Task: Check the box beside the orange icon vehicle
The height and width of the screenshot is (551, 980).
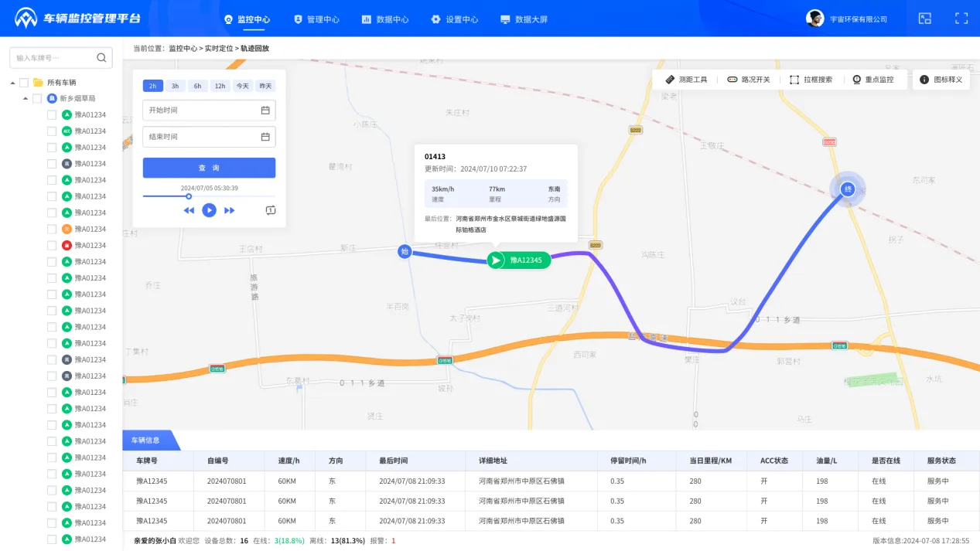Action: [x=52, y=229]
